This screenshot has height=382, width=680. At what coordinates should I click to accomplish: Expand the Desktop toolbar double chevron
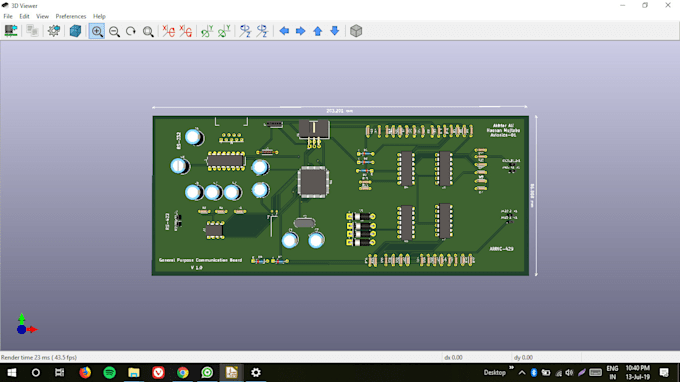(x=511, y=368)
